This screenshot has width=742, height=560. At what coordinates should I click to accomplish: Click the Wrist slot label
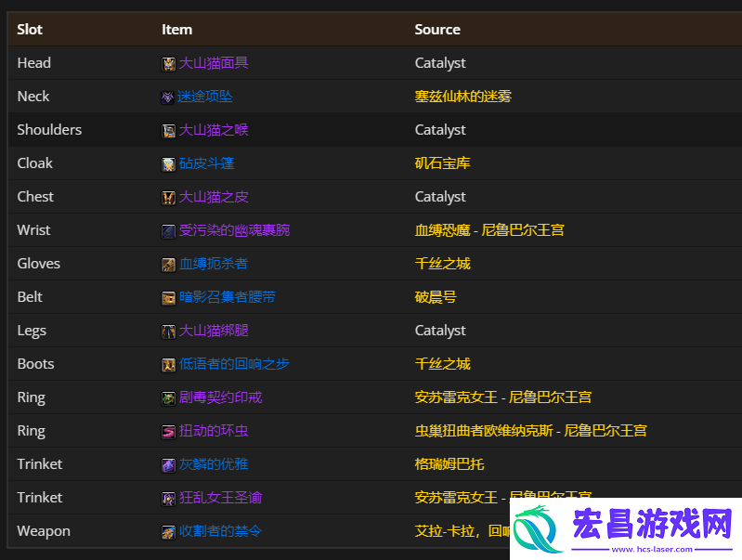click(33, 230)
